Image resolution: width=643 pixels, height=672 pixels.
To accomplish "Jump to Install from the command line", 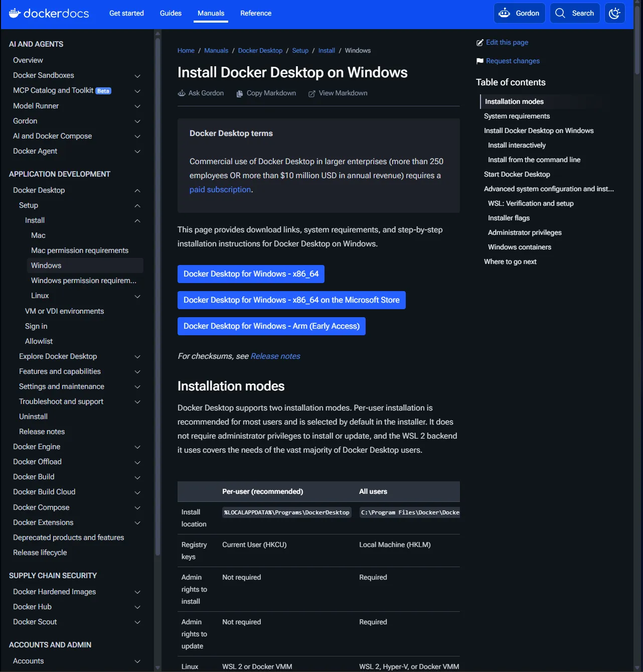I will [x=534, y=160].
